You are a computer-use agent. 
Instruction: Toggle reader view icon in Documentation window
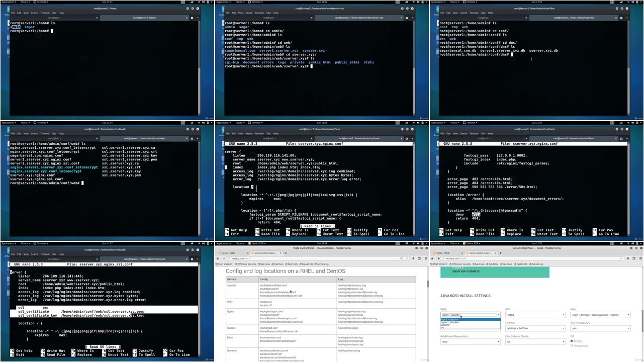[401, 258]
